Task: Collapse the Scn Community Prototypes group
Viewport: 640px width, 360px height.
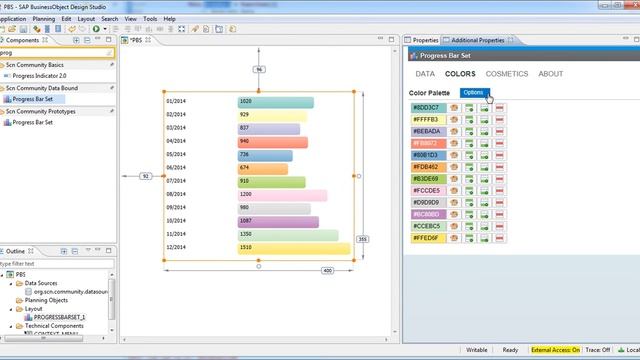Action: pos(2,111)
